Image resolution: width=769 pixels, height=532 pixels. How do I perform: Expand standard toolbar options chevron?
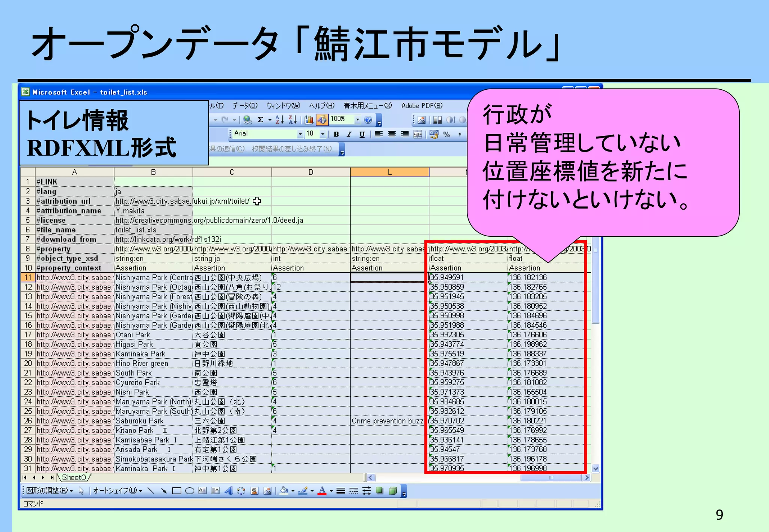(x=379, y=120)
